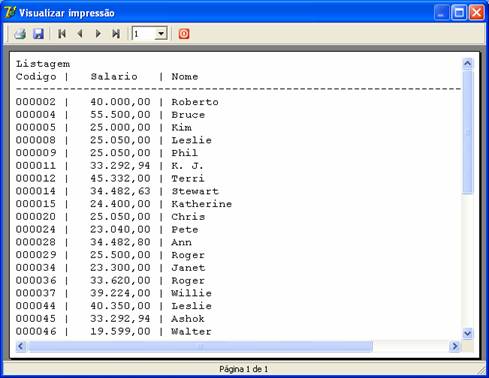Minimize the Visualizar impressão window
This screenshot has width=489, height=378.
(442, 13)
